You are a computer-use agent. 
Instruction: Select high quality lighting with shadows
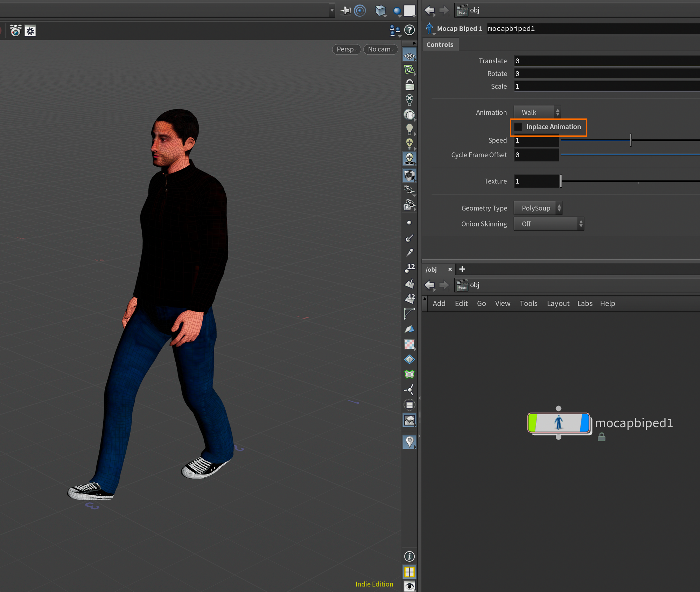pos(409,159)
